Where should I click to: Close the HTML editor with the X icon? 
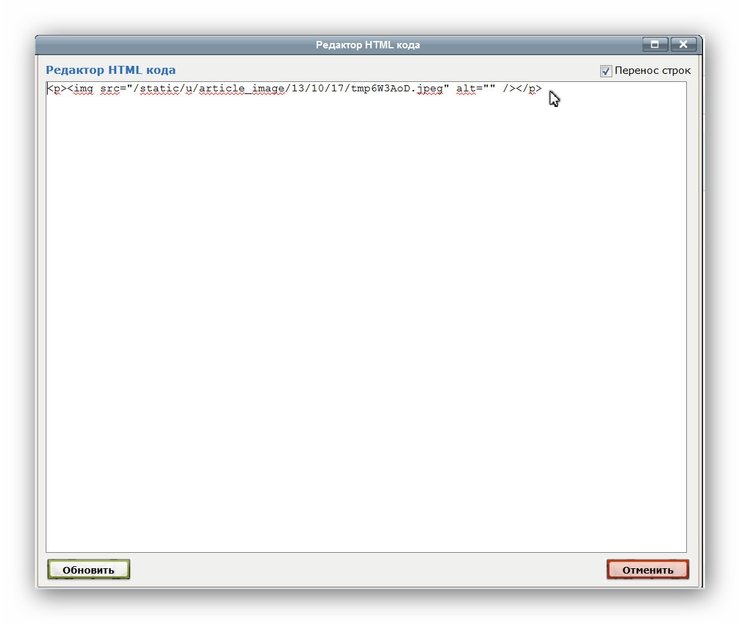click(683, 44)
